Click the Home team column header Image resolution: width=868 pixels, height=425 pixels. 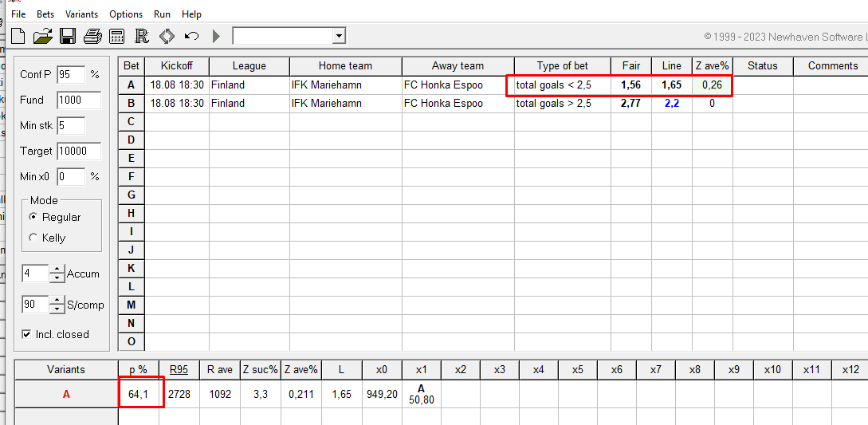tap(345, 66)
